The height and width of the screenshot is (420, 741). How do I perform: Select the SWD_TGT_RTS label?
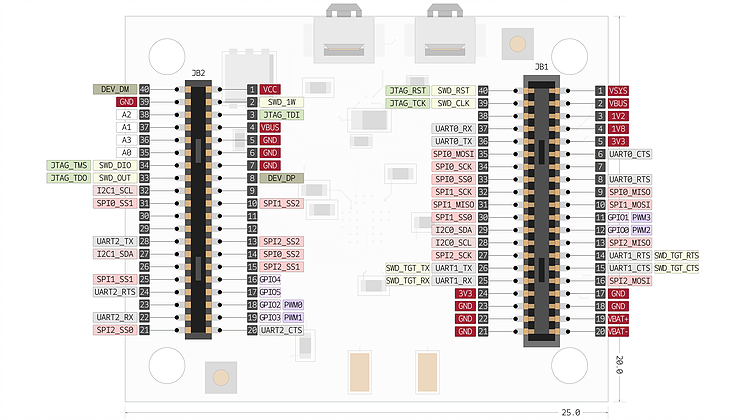(677, 255)
